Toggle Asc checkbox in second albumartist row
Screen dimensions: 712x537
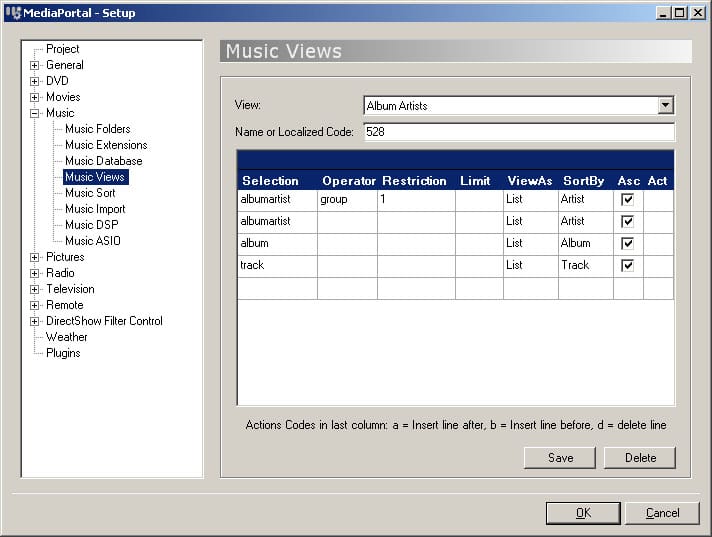[627, 222]
